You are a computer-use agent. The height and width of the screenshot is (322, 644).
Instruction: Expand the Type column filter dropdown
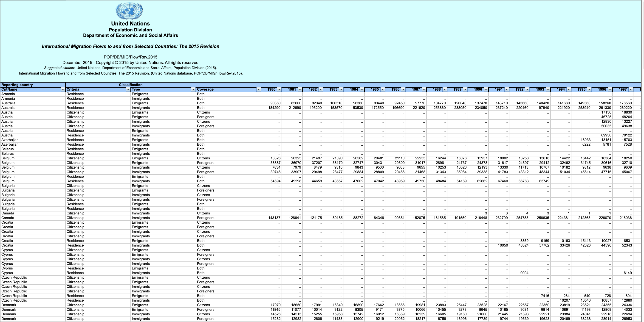(x=193, y=90)
